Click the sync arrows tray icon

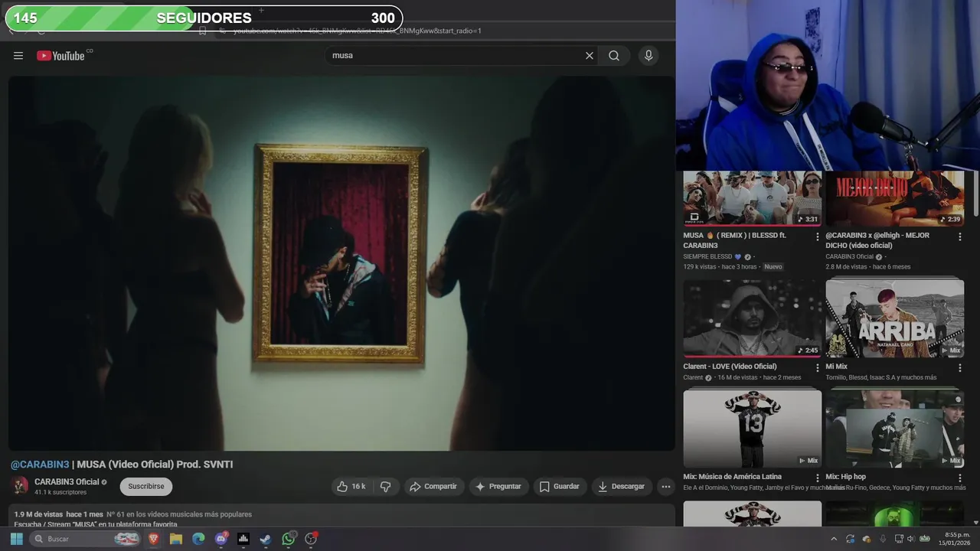(x=851, y=539)
